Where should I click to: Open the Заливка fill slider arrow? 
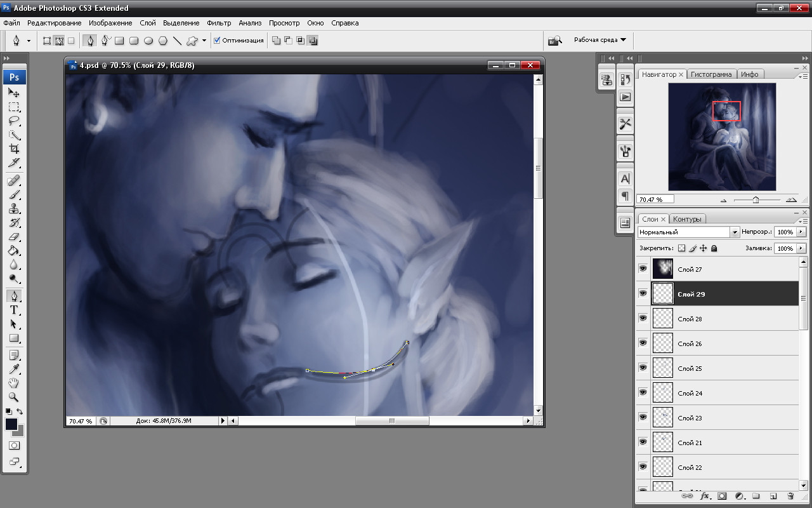[802, 248]
